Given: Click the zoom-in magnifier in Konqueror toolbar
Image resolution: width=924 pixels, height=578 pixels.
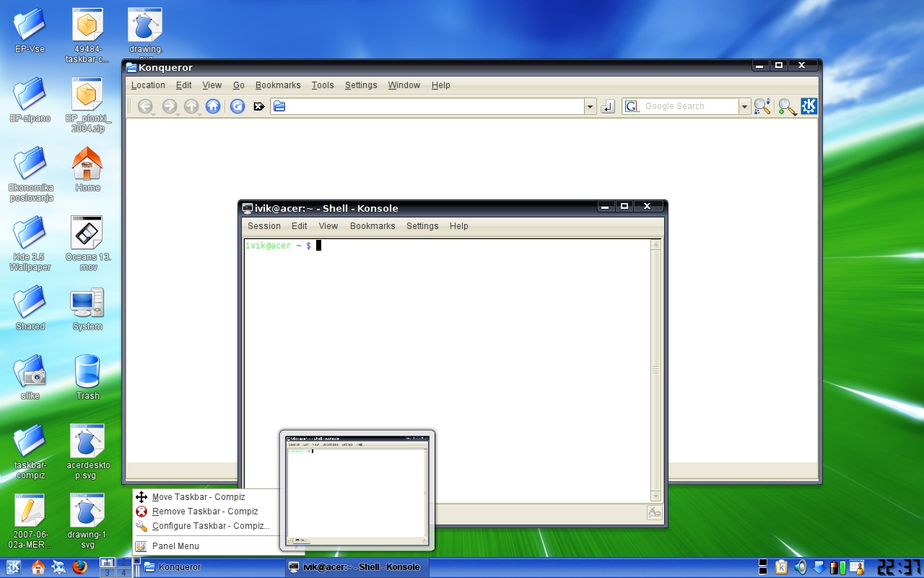Looking at the screenshot, I should [x=787, y=106].
